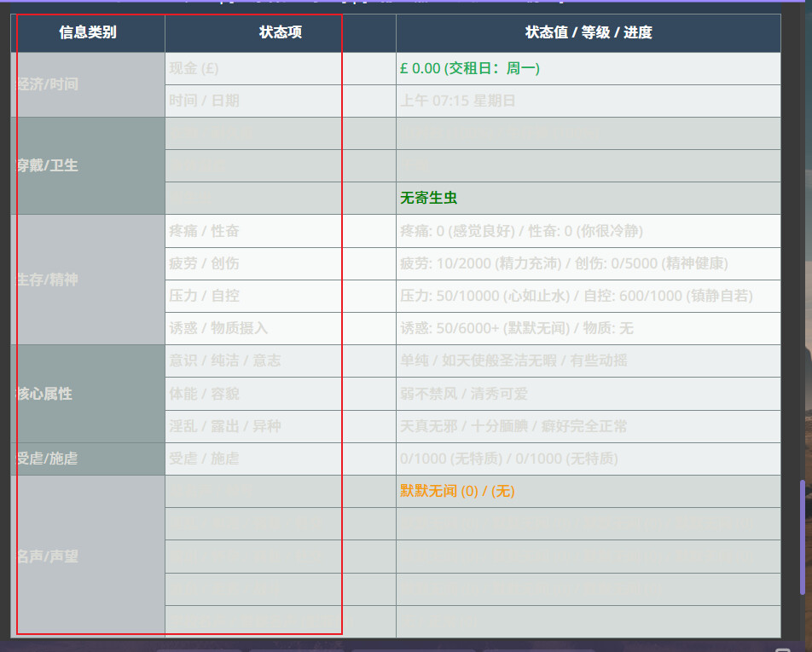This screenshot has height=652, width=812.
Task: Click the 意识 / 纯洁 / 意志 item
Action: tap(280, 361)
